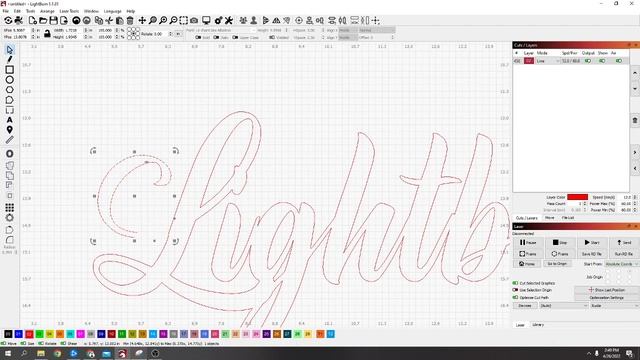This screenshot has height=360, width=640.
Task: Click the Zoom to Frame selection icon
Action: click(184, 20)
